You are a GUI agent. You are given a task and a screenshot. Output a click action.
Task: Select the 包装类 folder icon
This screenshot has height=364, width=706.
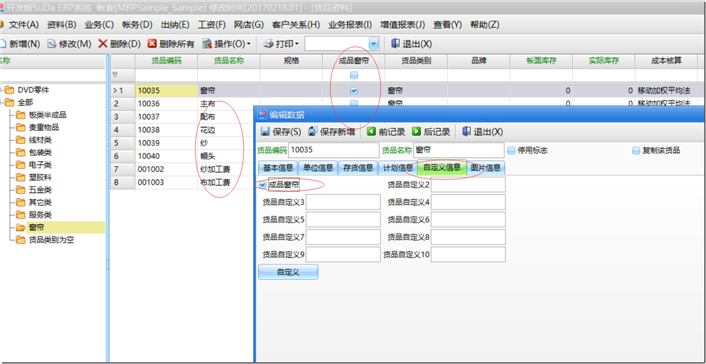(x=21, y=153)
